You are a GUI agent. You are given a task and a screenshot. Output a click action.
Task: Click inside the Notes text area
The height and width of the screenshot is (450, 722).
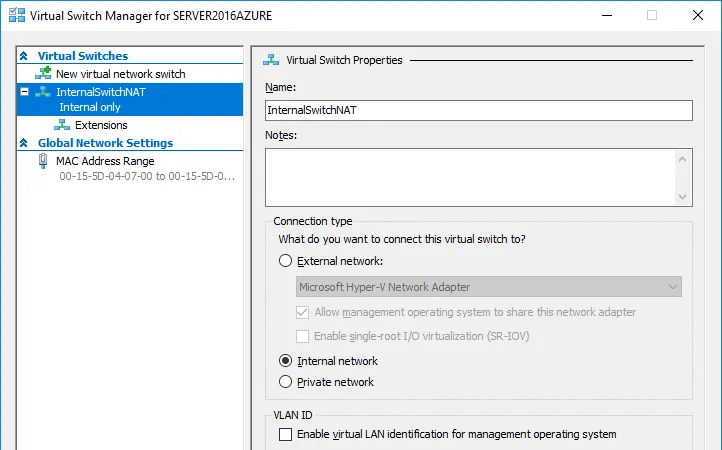click(x=470, y=177)
